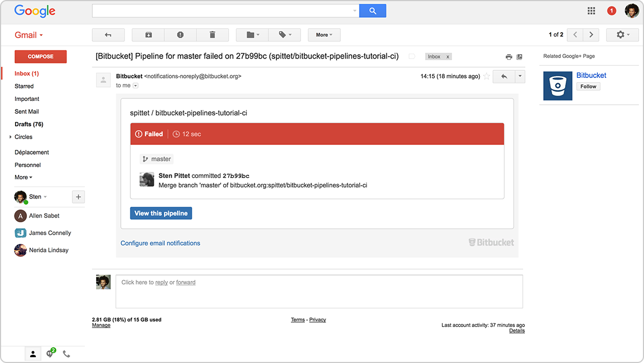Delete the pipeline failure email

coord(213,34)
